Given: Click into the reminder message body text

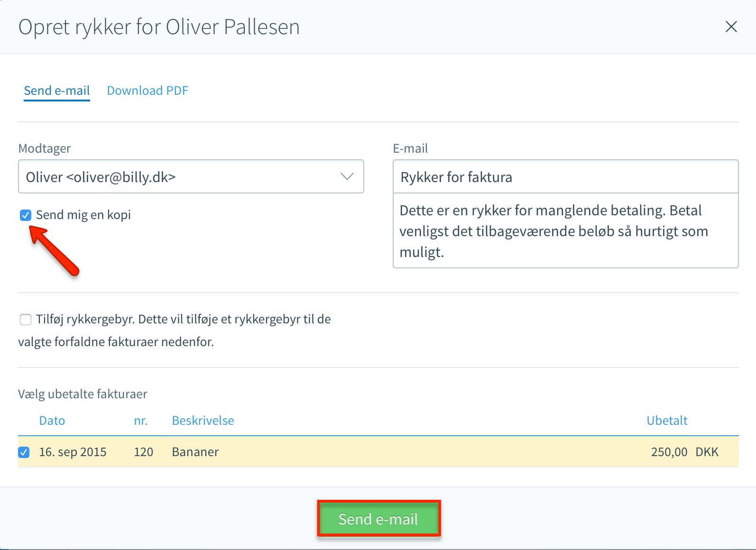Looking at the screenshot, I should pos(566,230).
